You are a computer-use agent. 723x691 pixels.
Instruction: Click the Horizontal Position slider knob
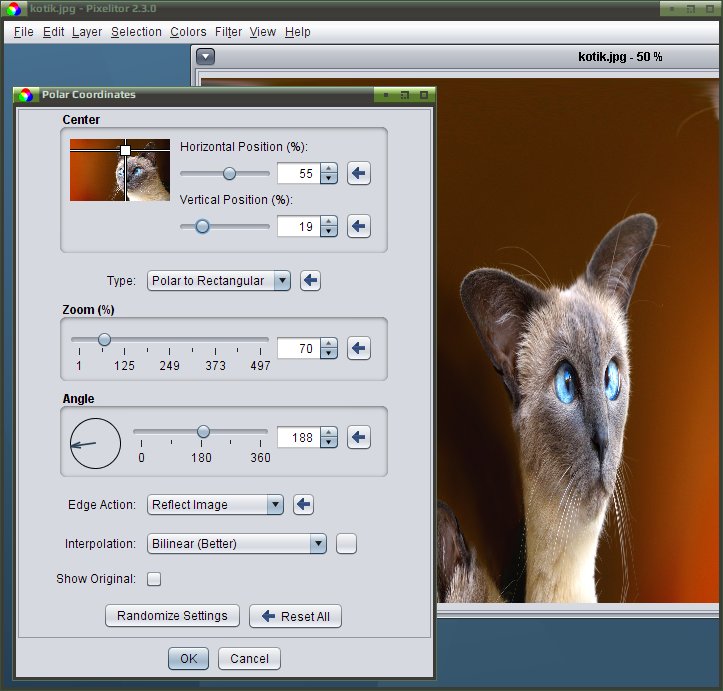(229, 173)
